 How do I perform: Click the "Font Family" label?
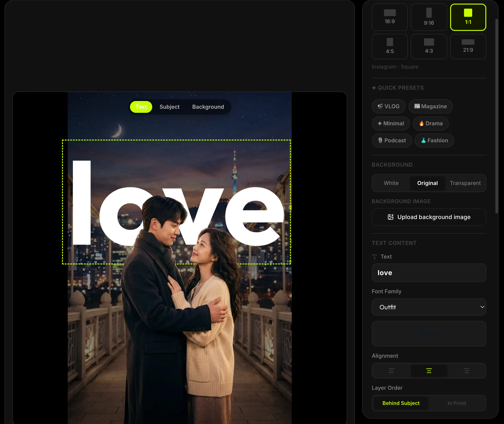(x=386, y=291)
